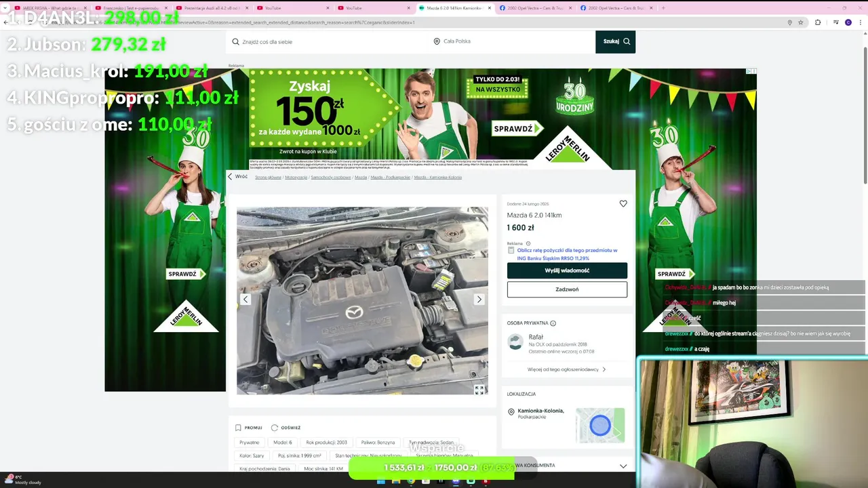The width and height of the screenshot is (868, 488).
Task: Click info icon next to Osoba prywatna
Action: (x=553, y=323)
